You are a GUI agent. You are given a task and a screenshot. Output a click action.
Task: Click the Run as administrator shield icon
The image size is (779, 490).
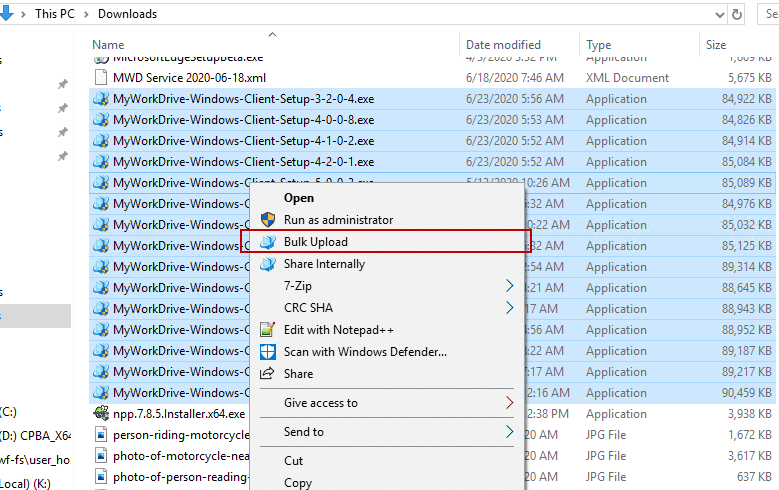(267, 220)
